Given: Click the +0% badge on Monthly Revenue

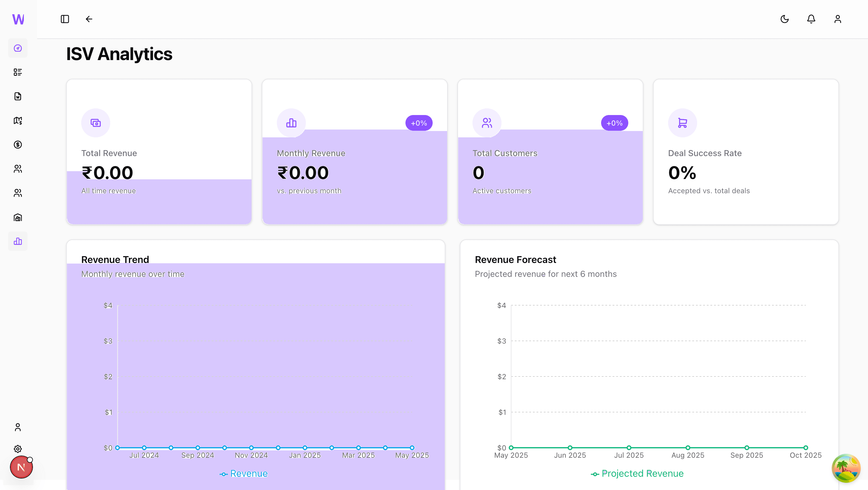Looking at the screenshot, I should [419, 123].
